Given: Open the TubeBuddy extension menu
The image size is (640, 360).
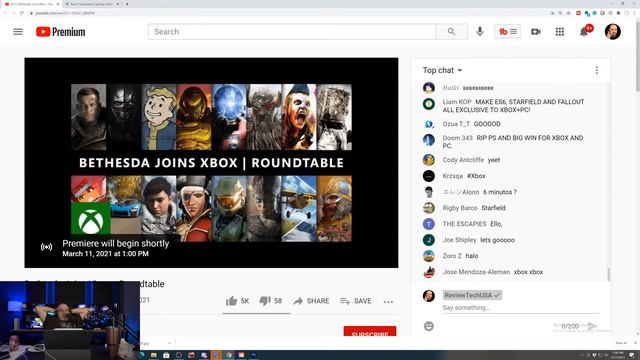Looking at the screenshot, I should [x=507, y=31].
